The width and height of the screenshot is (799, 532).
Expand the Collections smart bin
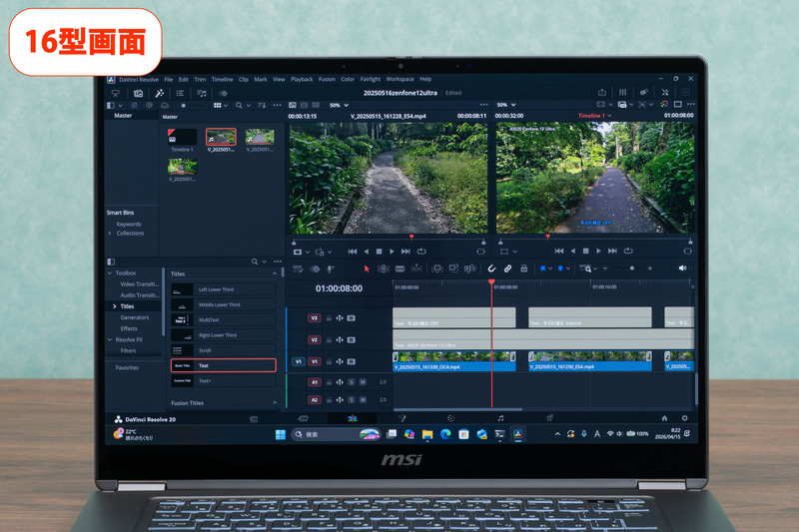(110, 234)
